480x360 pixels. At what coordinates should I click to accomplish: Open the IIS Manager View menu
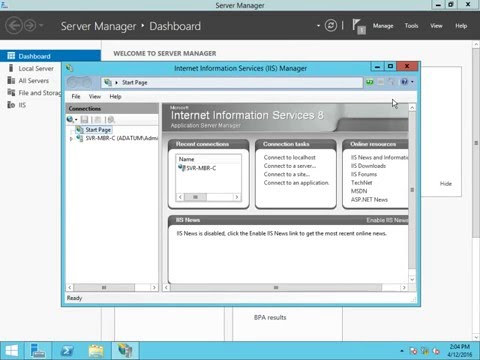point(95,96)
